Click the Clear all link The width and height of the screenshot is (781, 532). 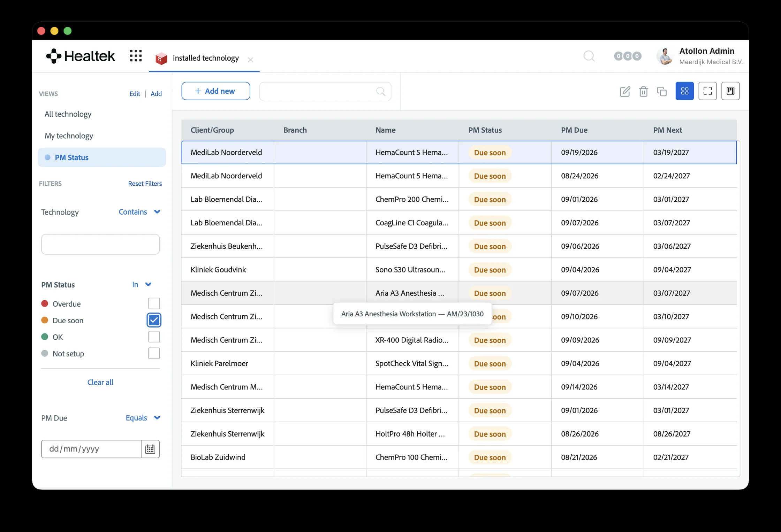100,382
